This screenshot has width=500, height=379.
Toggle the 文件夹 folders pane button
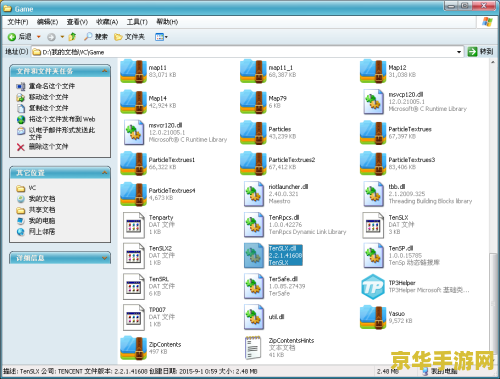tap(129, 37)
